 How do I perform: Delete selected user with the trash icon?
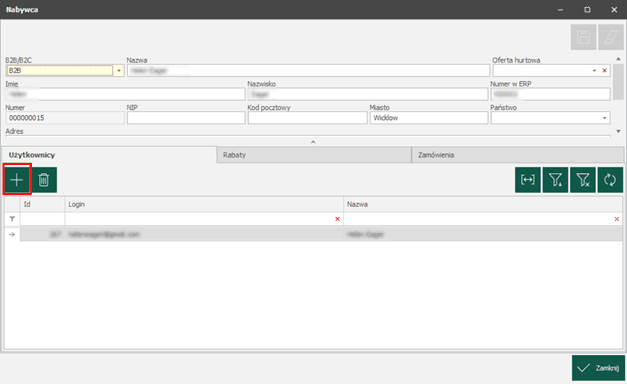pyautogui.click(x=44, y=180)
